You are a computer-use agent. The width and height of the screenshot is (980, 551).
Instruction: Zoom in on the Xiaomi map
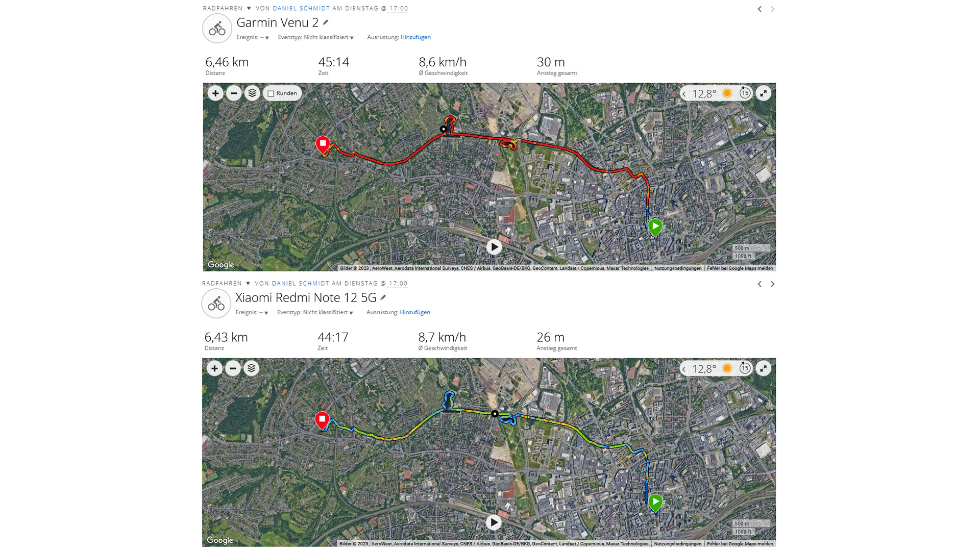(x=214, y=368)
